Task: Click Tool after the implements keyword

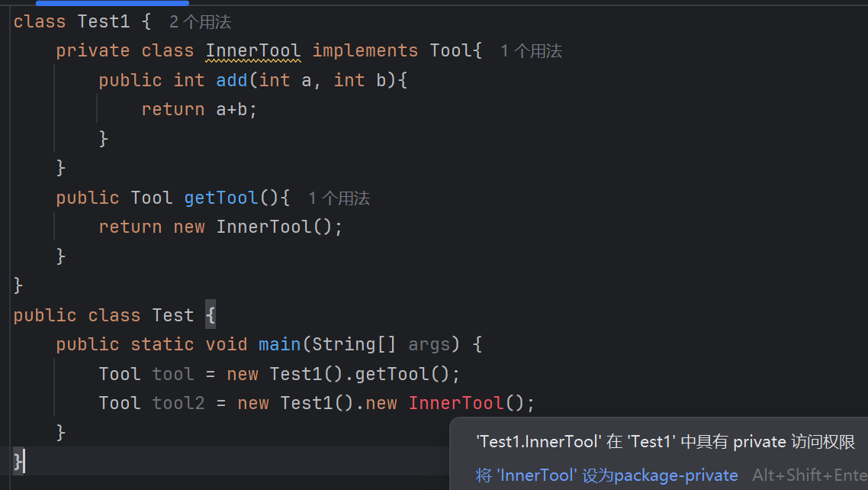Action: tap(450, 51)
